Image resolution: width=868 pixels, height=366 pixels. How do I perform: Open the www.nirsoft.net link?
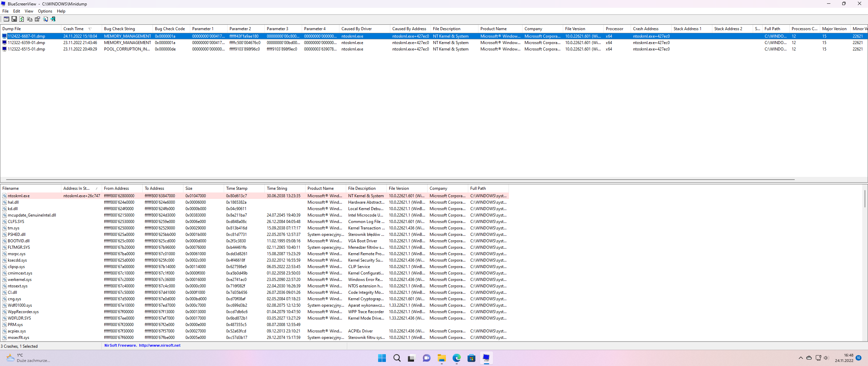click(x=160, y=346)
